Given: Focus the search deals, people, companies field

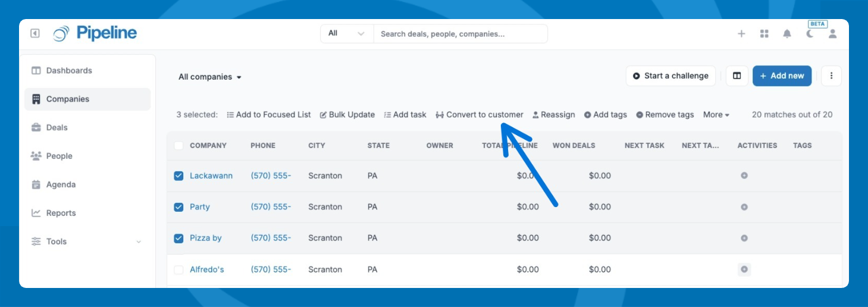Looking at the screenshot, I should click(460, 34).
